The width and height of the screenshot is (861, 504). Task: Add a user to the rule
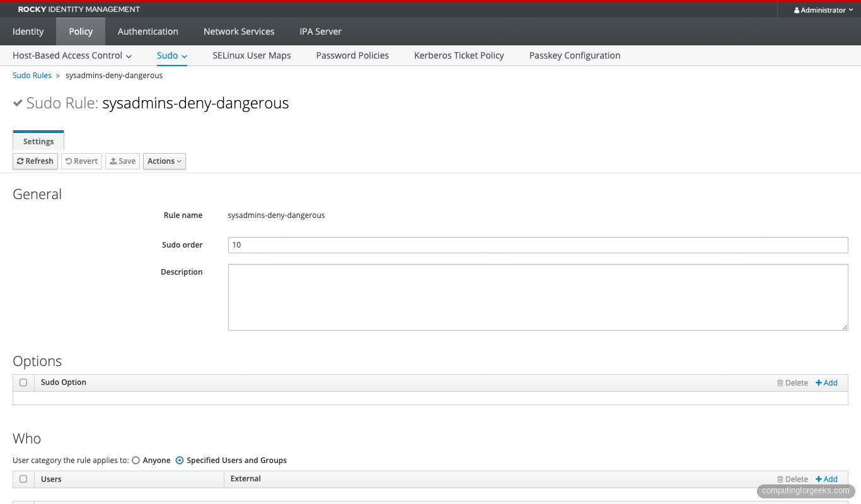(826, 479)
